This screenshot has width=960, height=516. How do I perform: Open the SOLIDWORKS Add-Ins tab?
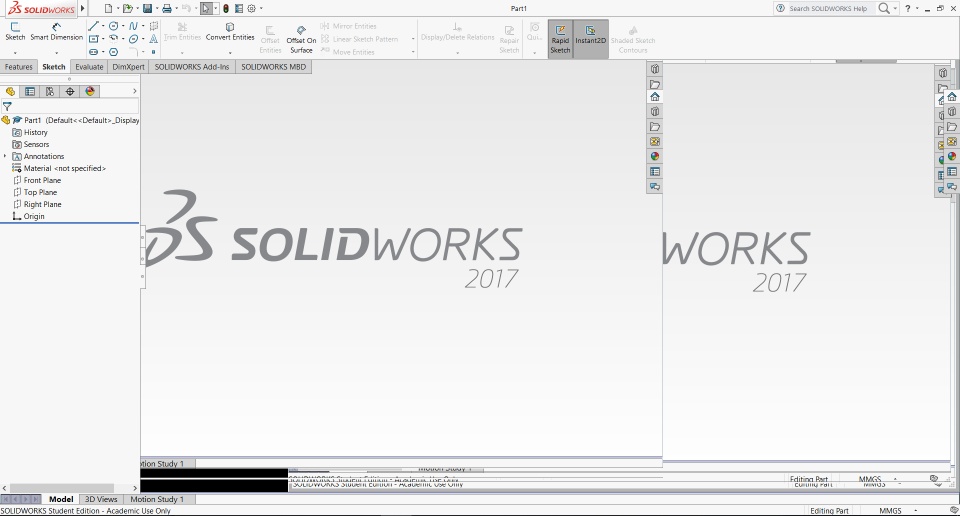click(192, 67)
